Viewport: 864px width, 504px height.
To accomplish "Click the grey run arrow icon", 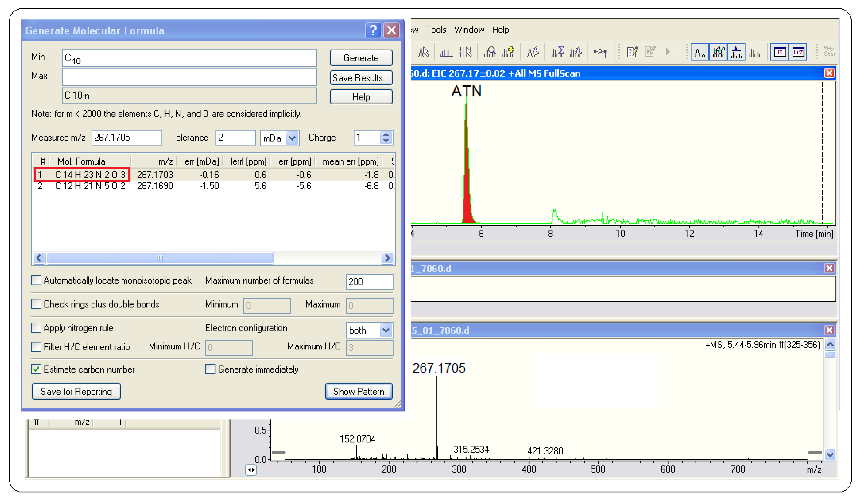I will click(x=668, y=52).
